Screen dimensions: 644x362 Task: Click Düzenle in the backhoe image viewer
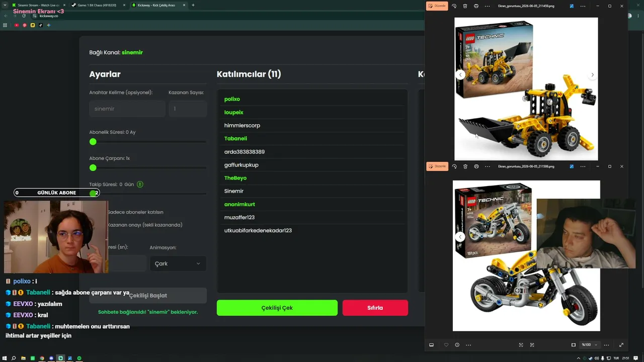pos(437,6)
